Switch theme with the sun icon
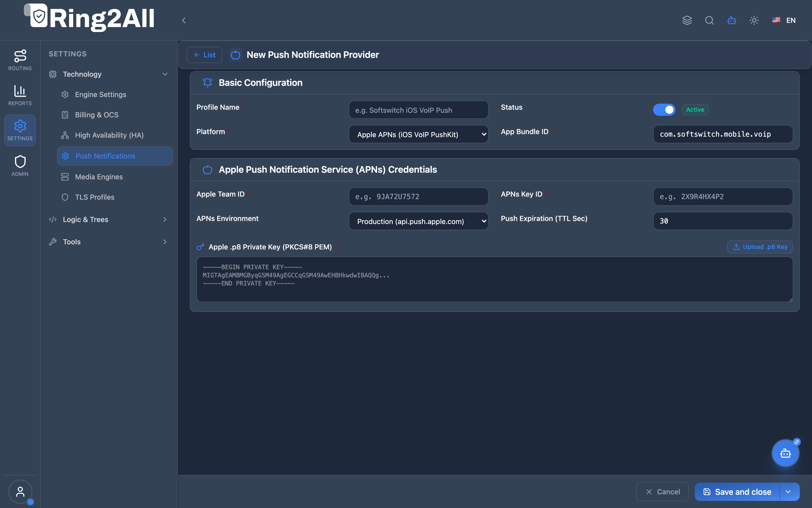 point(754,20)
